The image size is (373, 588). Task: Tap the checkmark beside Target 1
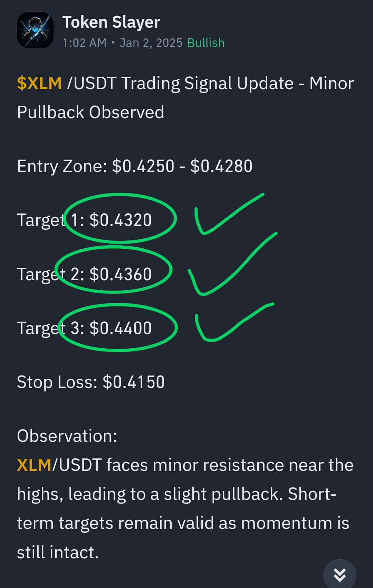coord(229,214)
